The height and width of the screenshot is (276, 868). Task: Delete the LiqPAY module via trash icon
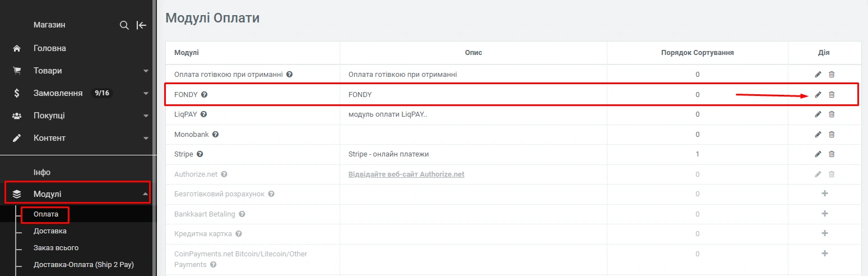[x=832, y=114]
